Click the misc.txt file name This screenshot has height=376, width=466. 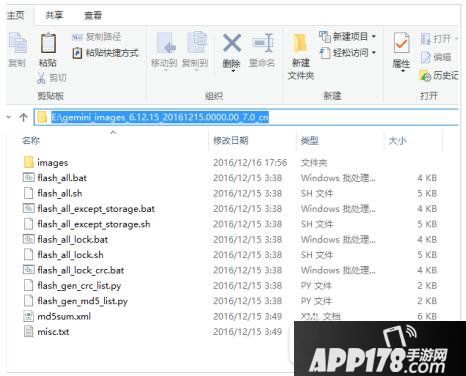coord(53,332)
